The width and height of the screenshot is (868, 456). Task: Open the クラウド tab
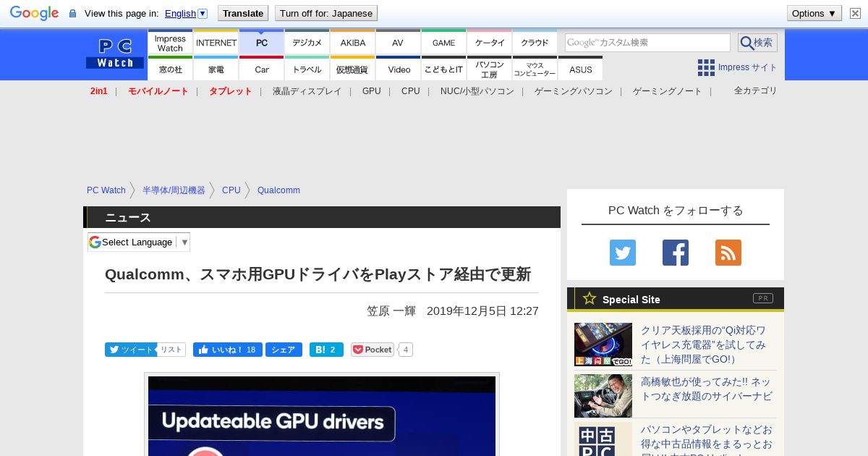(x=535, y=42)
